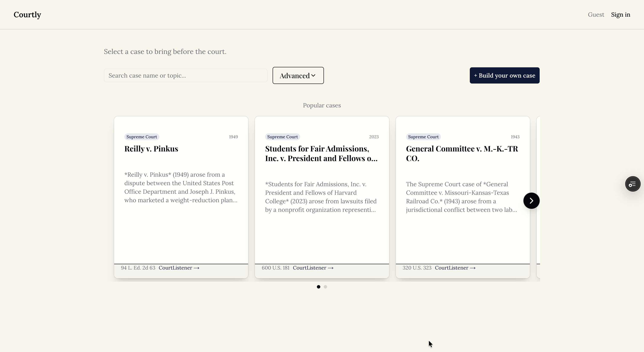644x352 pixels.
Task: Select Students for Fair Admissions case title
Action: tap(321, 153)
